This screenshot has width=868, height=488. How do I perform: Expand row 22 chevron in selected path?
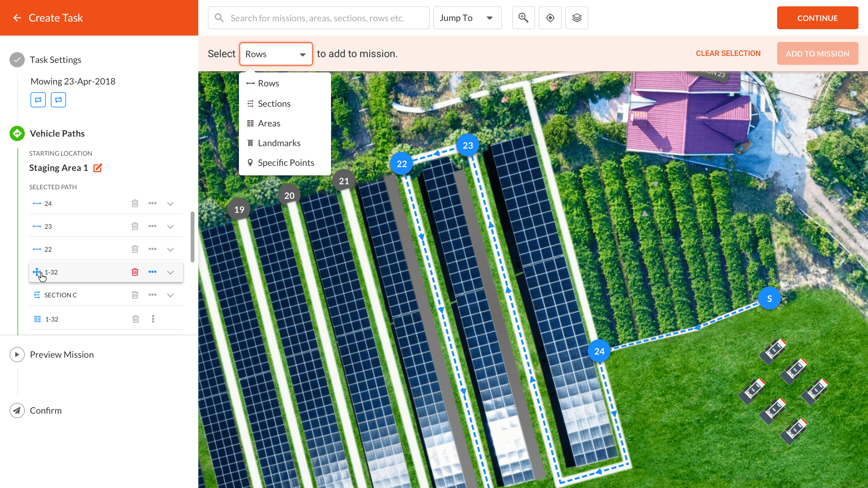pos(171,249)
